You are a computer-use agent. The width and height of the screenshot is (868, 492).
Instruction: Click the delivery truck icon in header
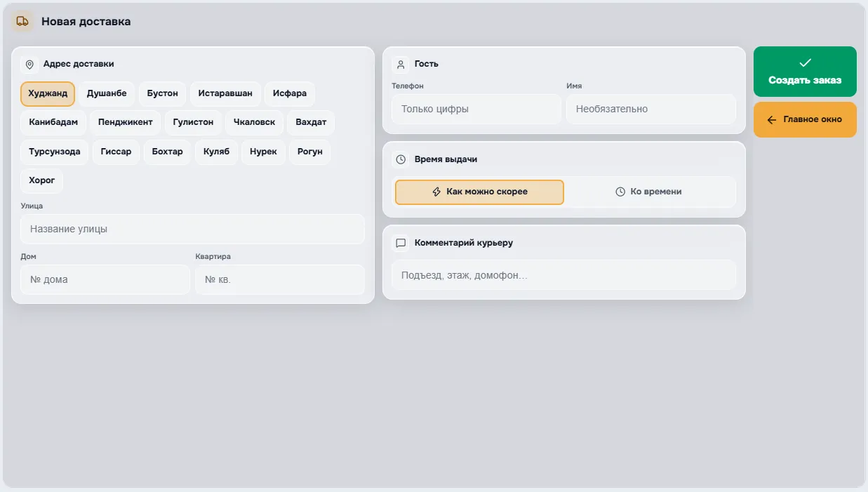tap(22, 22)
